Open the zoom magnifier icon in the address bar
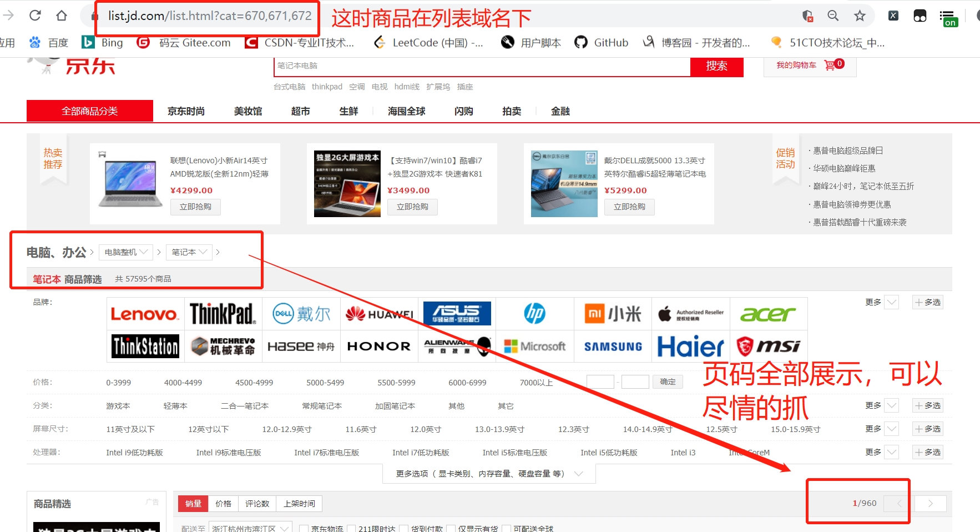The image size is (980, 532). 833,16
